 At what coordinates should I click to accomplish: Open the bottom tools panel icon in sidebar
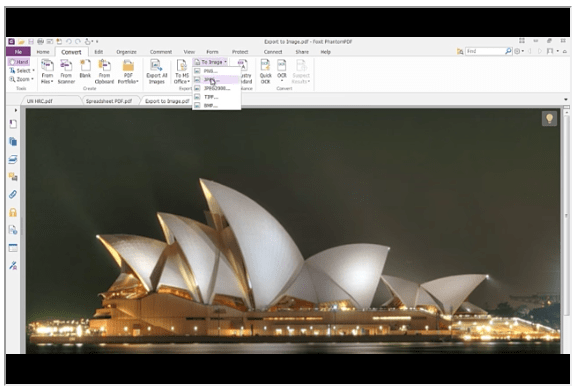(x=13, y=265)
